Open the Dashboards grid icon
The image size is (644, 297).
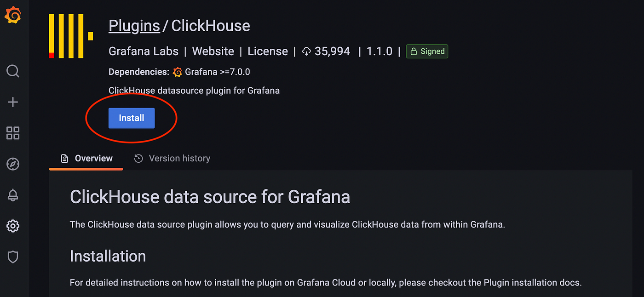12,133
